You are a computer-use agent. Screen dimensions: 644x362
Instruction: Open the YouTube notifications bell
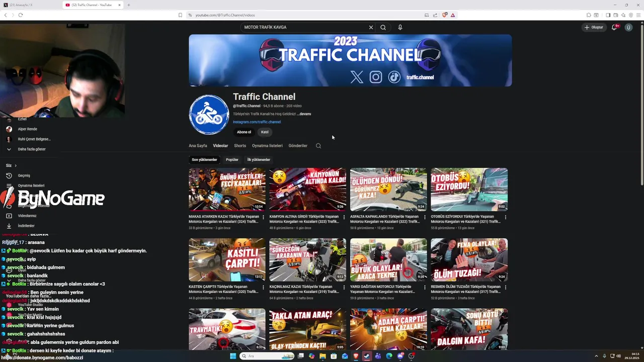[x=614, y=27]
